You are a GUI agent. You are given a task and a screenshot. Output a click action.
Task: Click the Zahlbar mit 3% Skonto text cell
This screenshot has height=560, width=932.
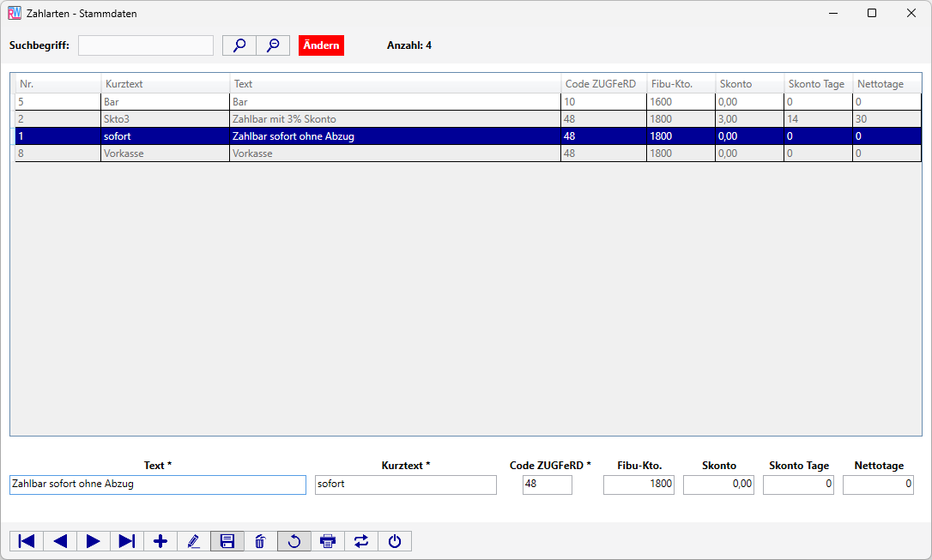(x=396, y=118)
